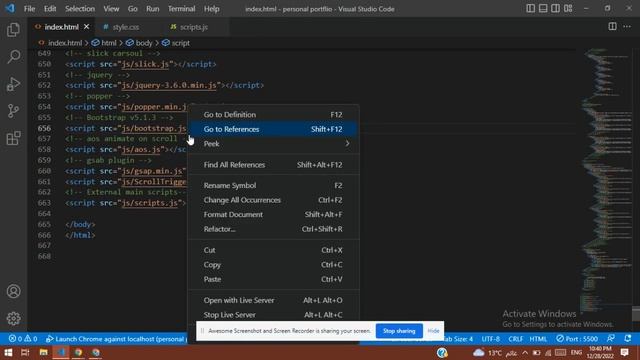Choose Go to References in context menu
This screenshot has height=360, width=640.
tap(273, 129)
